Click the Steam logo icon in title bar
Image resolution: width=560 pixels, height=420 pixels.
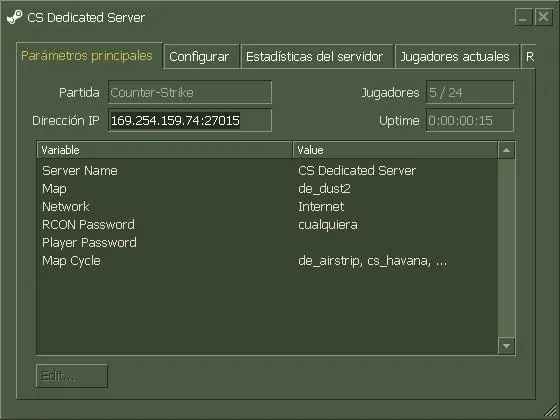[x=14, y=17]
